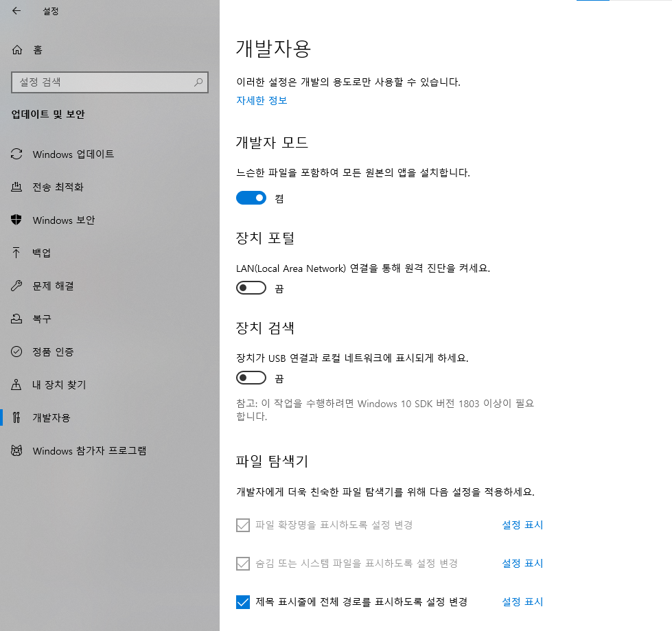Click the 장치 검색 heading text

coord(265,328)
